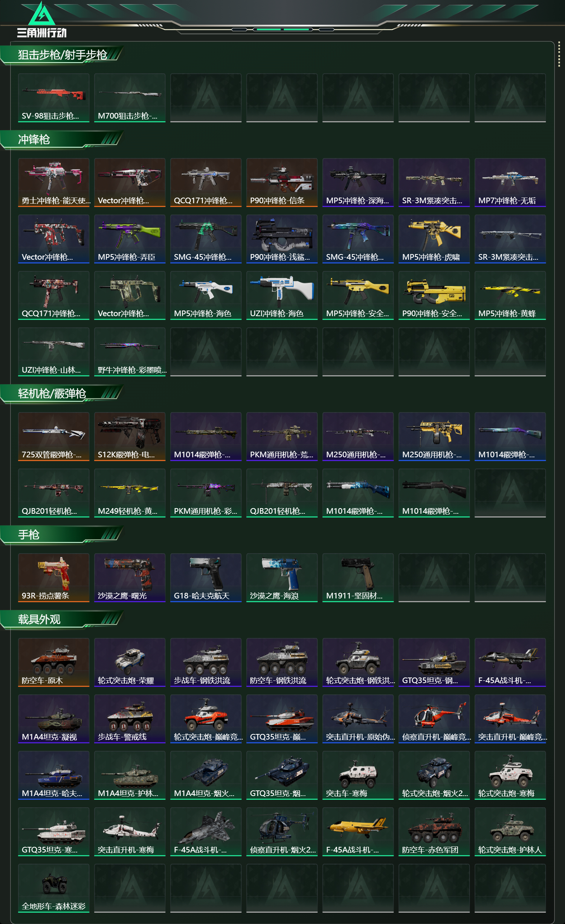Select the 沙漠之鹰-海浪 pistol skin

[282, 578]
